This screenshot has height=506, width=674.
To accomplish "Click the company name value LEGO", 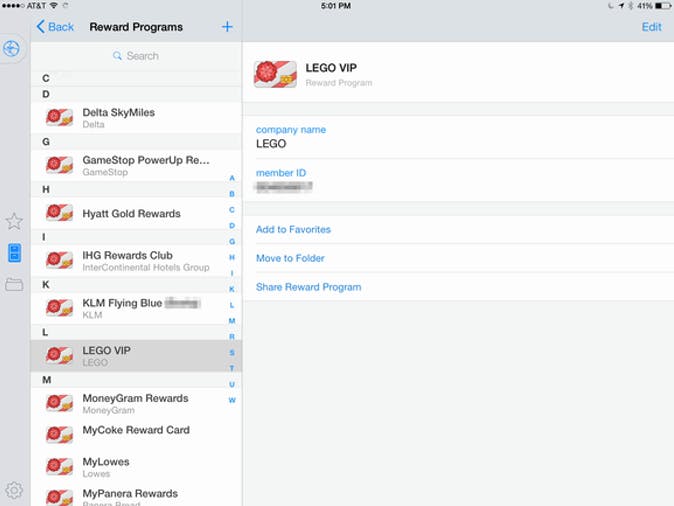I will click(x=271, y=144).
